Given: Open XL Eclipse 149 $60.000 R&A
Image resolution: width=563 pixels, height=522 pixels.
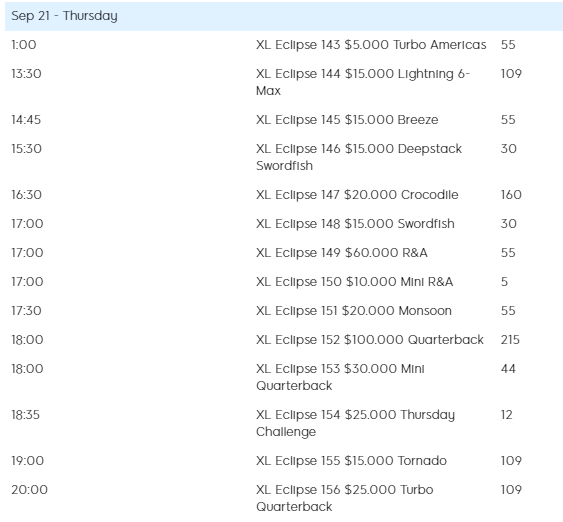Looking at the screenshot, I should click(x=341, y=253).
